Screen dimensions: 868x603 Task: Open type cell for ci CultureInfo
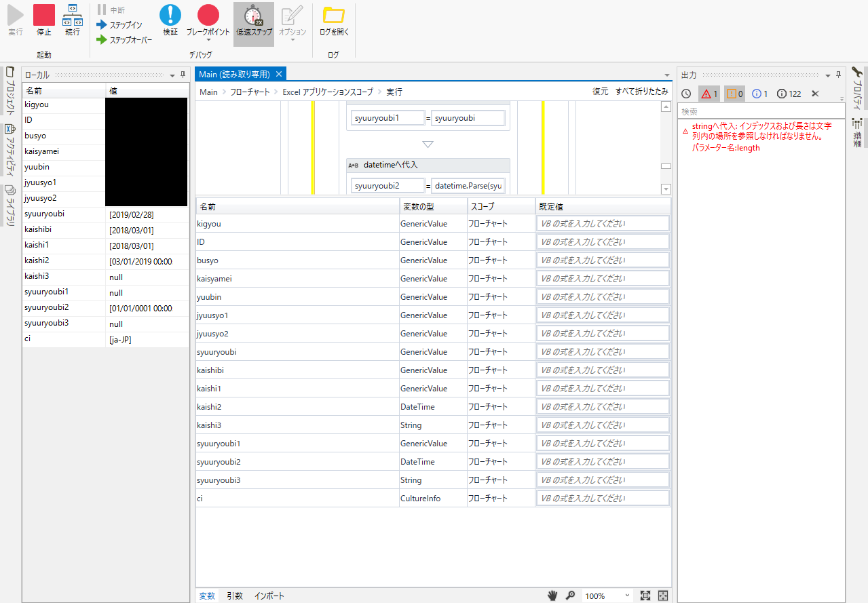coord(433,499)
